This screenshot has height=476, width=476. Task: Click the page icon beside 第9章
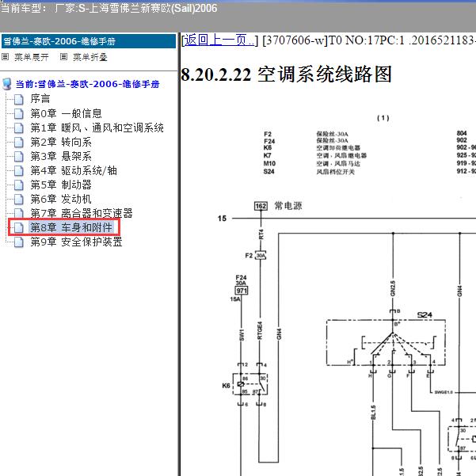pyautogui.click(x=19, y=242)
